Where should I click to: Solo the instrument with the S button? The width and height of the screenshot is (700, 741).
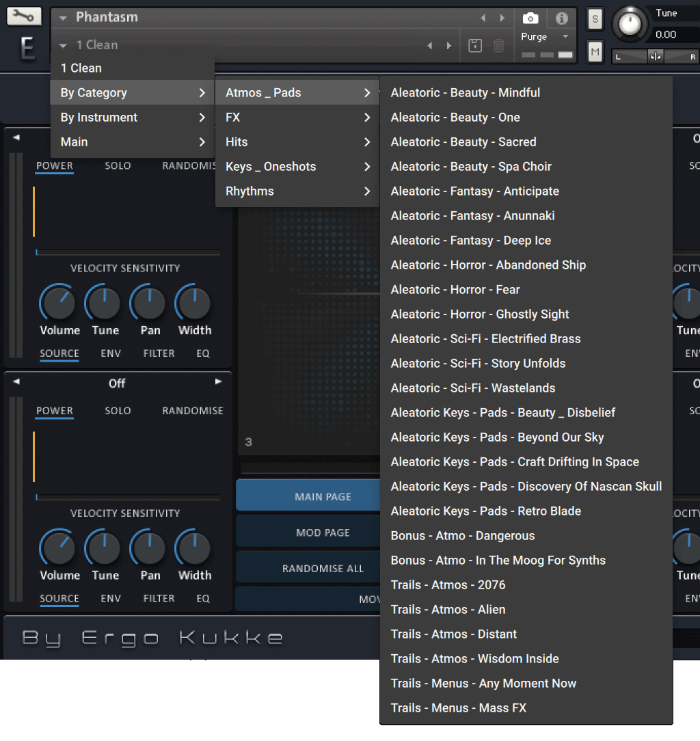tap(595, 19)
